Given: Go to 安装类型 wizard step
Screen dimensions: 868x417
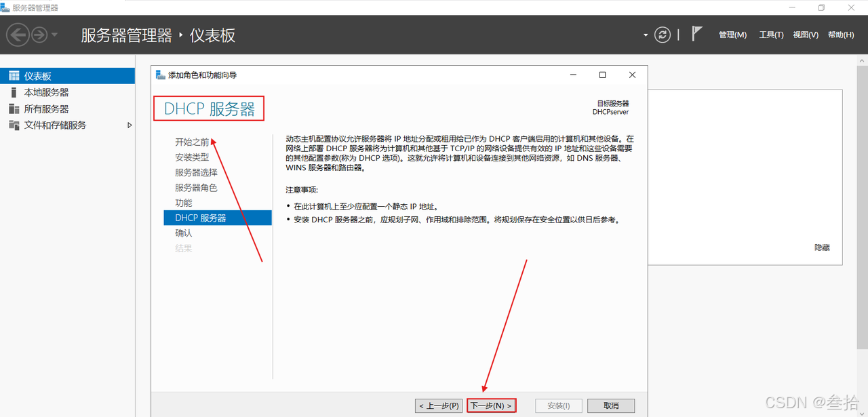Looking at the screenshot, I should pyautogui.click(x=192, y=157).
